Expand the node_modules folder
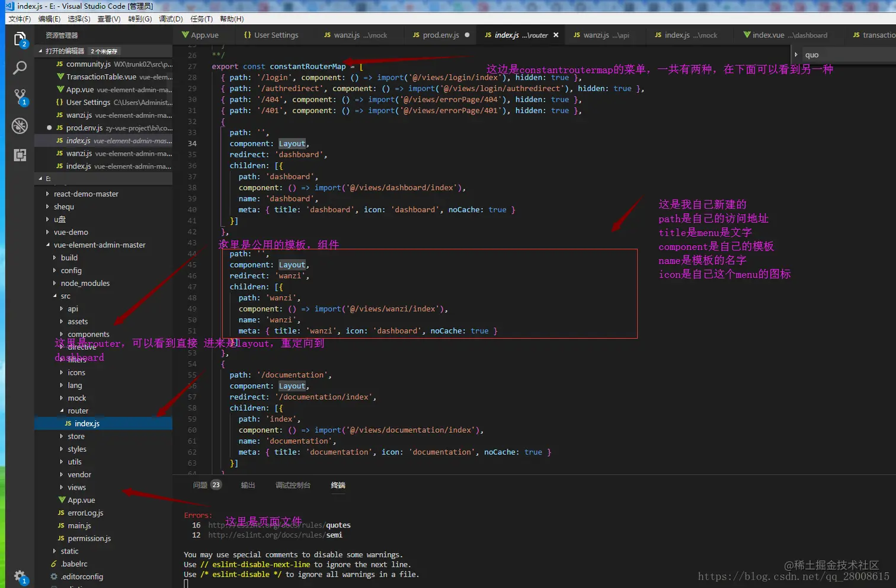This screenshot has width=896, height=588. click(104, 283)
